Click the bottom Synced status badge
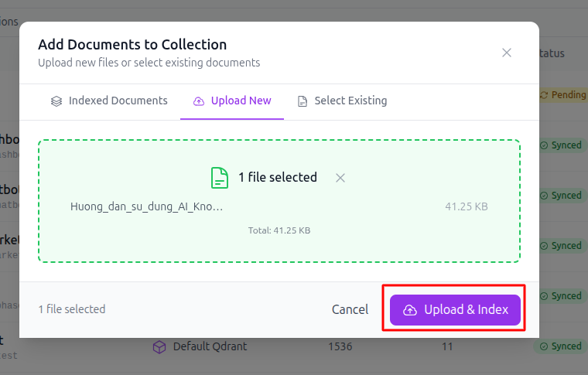Screen dimensions: 588x375 (561, 346)
